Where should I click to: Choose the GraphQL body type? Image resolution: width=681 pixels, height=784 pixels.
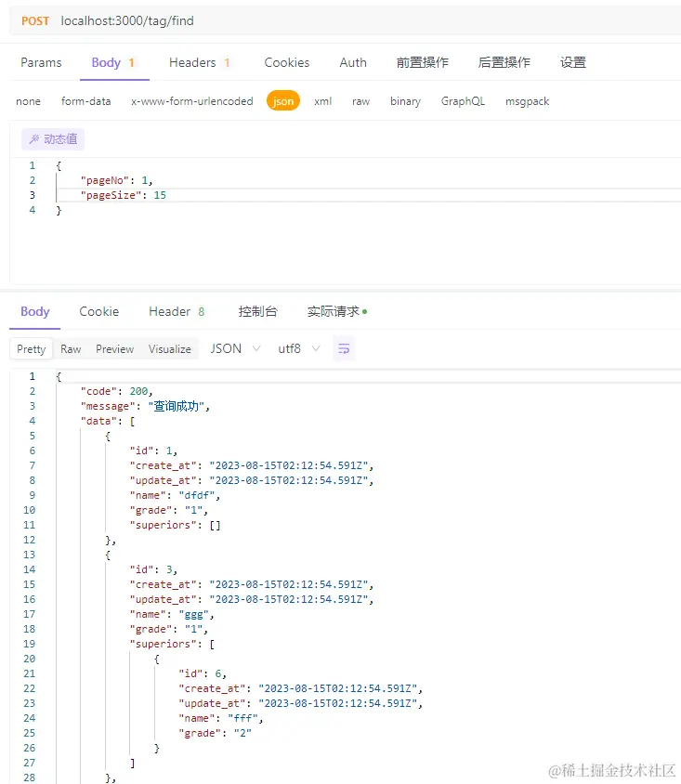[x=463, y=101]
